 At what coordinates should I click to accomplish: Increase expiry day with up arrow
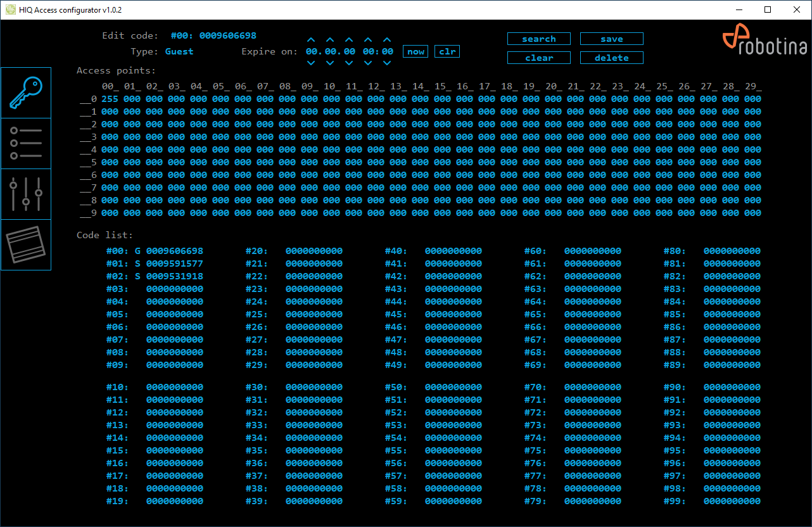coord(311,40)
